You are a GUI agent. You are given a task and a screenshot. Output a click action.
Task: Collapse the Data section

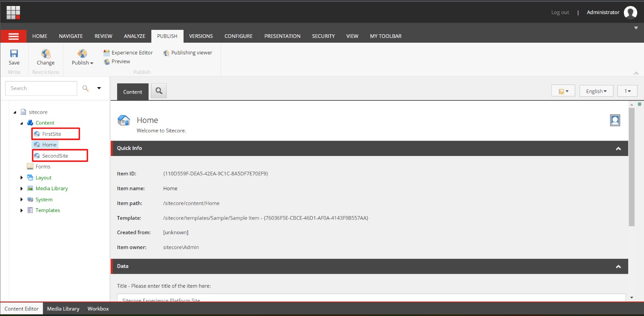pyautogui.click(x=618, y=266)
